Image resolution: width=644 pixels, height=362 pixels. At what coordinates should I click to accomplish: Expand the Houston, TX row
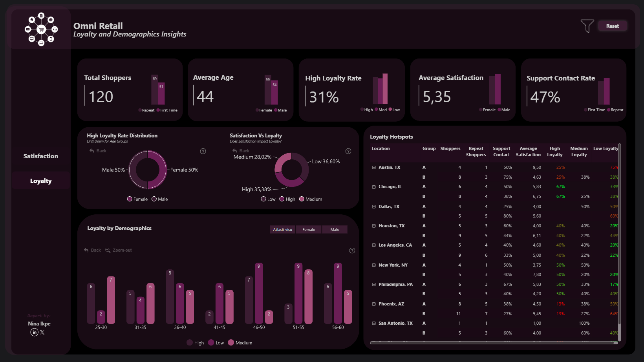point(374,226)
